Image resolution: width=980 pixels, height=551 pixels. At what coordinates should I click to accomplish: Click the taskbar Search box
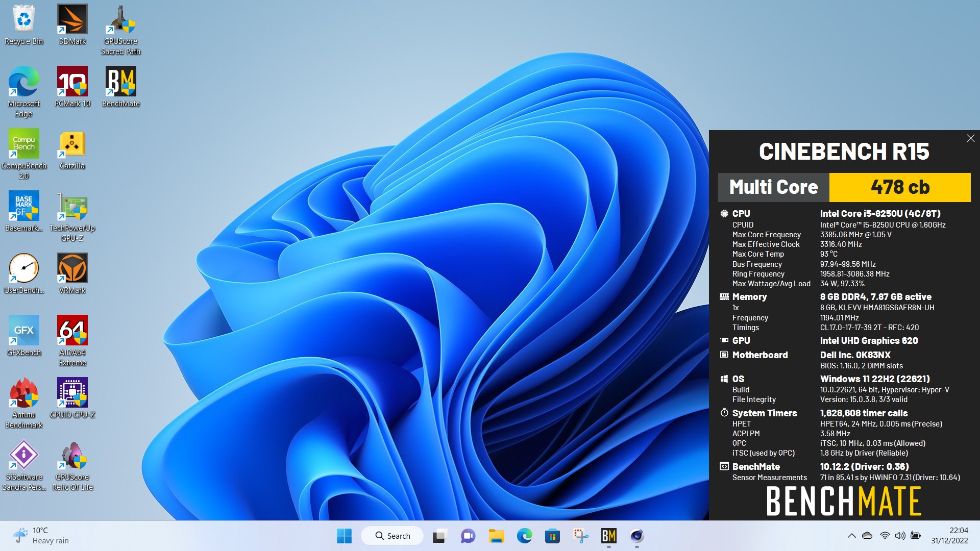click(x=392, y=536)
